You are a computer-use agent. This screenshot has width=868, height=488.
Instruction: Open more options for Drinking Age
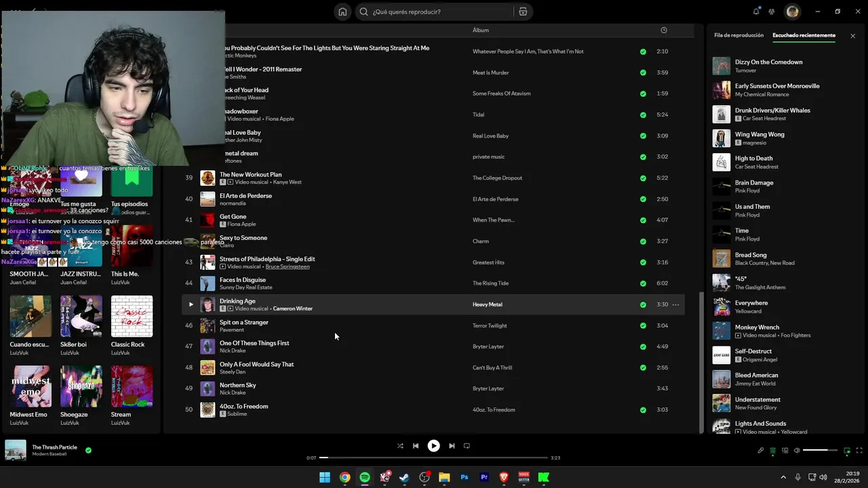[x=675, y=304]
